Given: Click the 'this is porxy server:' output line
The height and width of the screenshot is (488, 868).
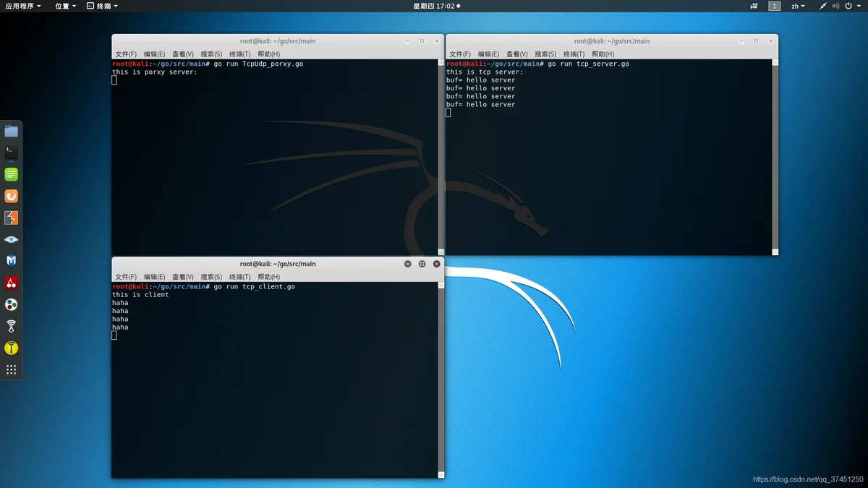Looking at the screenshot, I should coord(154,72).
